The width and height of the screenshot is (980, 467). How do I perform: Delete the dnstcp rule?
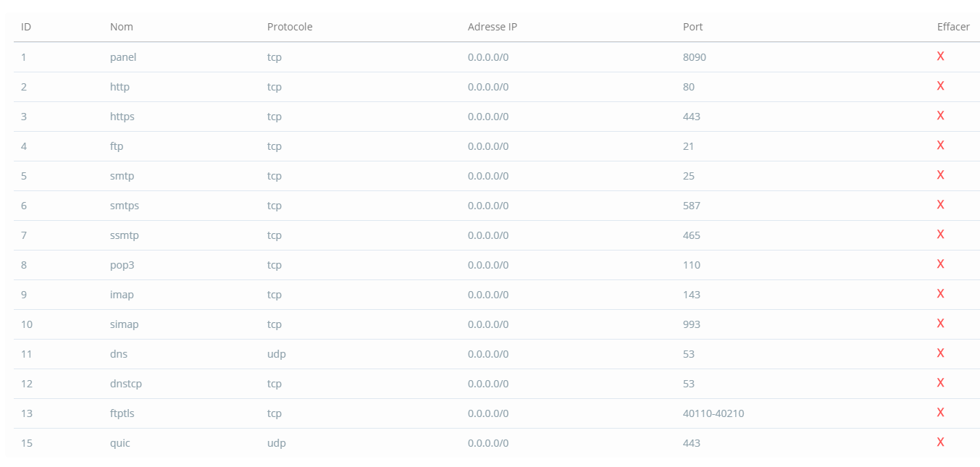(x=940, y=383)
